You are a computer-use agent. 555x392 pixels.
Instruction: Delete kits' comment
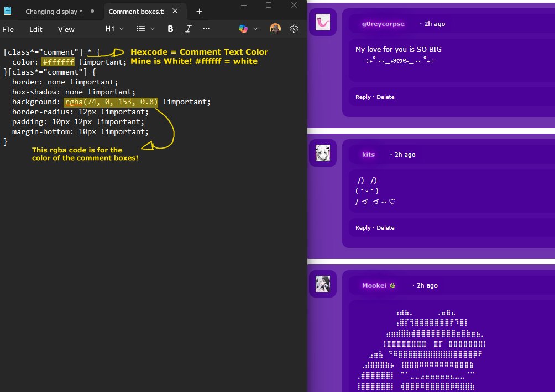[x=385, y=227]
